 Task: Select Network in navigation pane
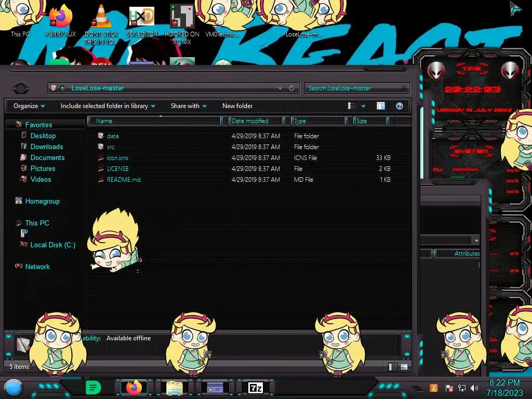[37, 267]
